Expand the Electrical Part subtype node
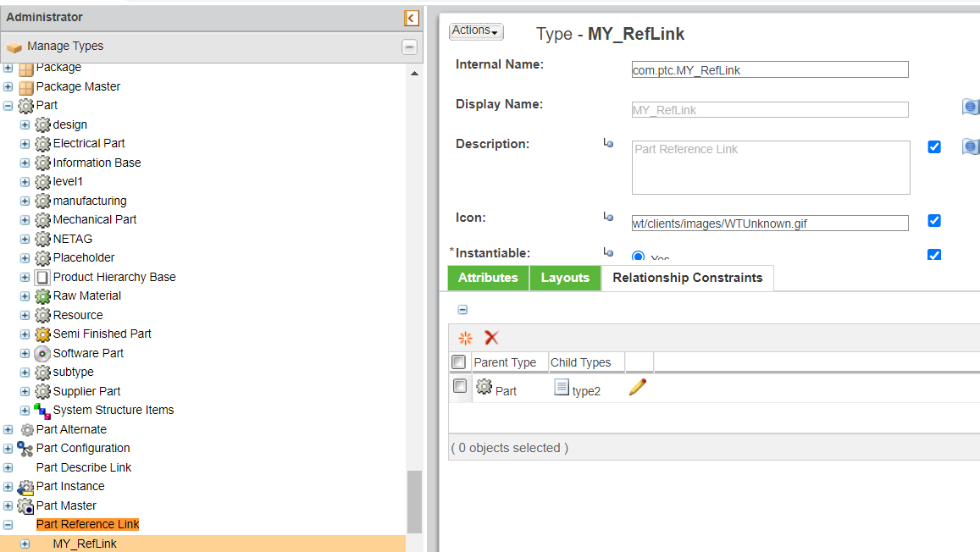This screenshot has width=980, height=552. (24, 143)
